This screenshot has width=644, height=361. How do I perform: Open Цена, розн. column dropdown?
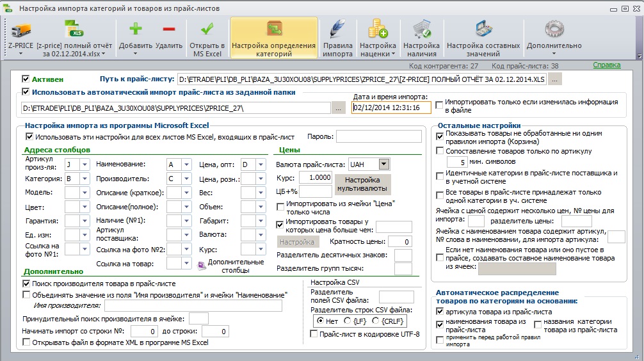pyautogui.click(x=261, y=179)
